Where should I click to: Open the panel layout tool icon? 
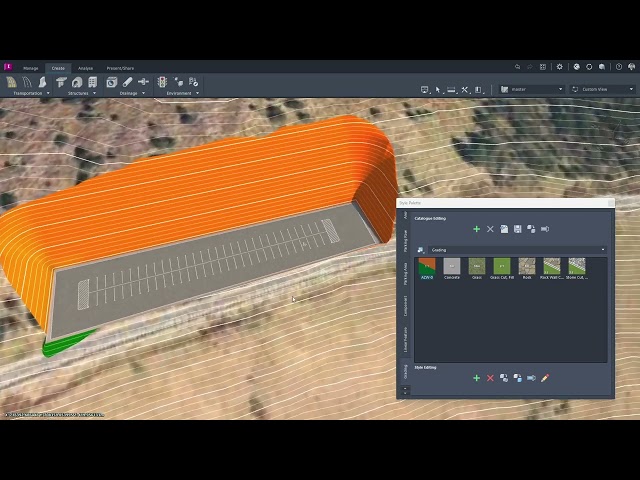(478, 89)
